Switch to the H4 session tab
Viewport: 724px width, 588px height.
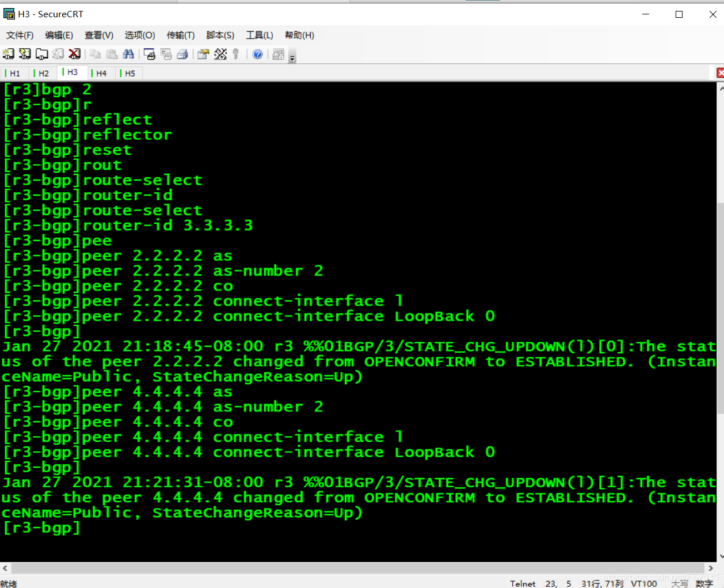pyautogui.click(x=100, y=73)
